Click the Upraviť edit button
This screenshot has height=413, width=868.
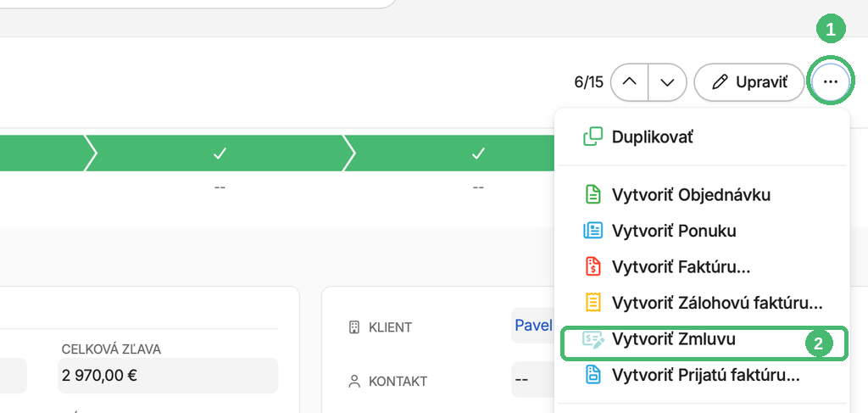click(749, 82)
